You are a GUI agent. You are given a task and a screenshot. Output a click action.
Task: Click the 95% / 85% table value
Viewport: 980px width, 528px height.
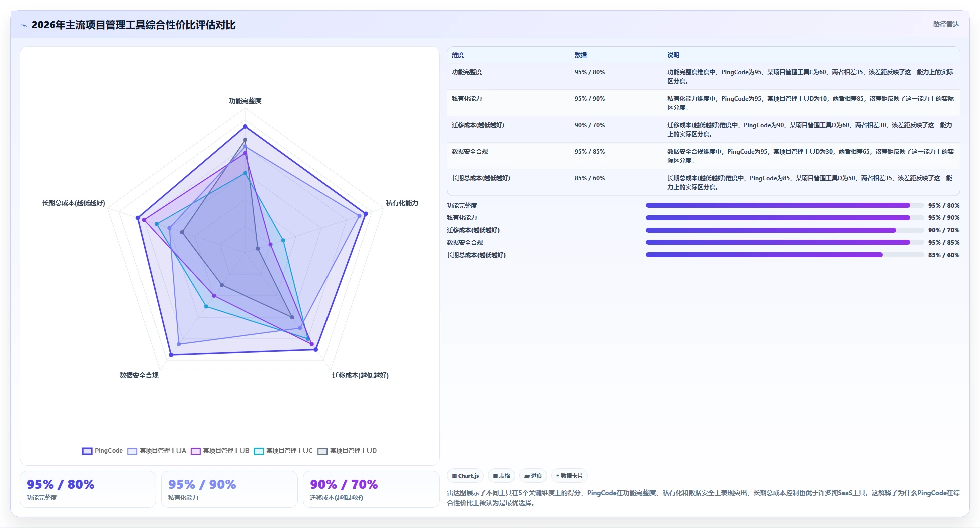589,152
